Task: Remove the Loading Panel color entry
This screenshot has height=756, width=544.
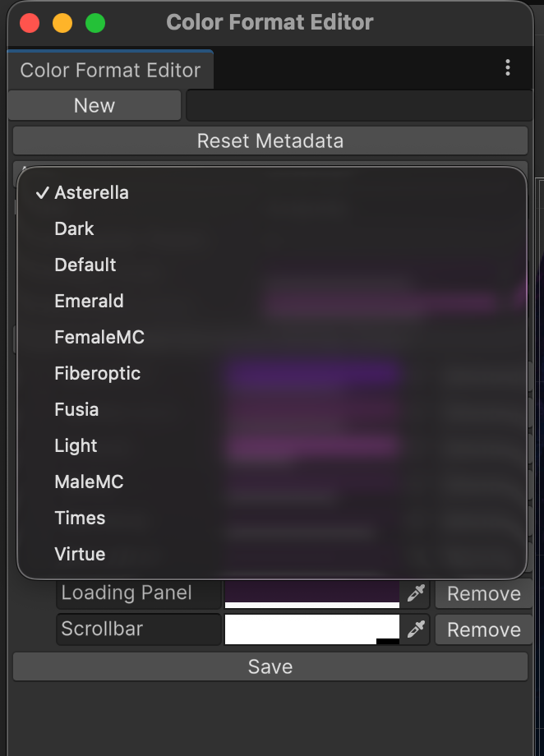Action: [x=483, y=594]
